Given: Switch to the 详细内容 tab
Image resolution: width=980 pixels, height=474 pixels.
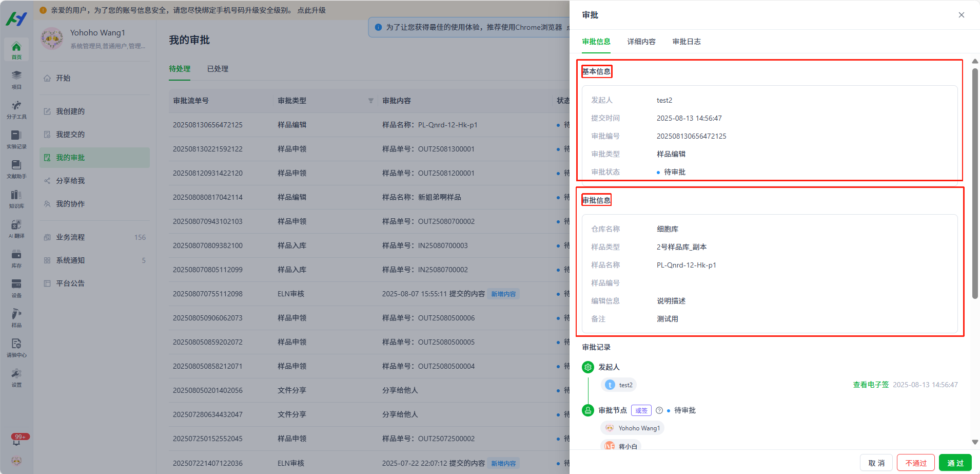Looking at the screenshot, I should coord(641,42).
